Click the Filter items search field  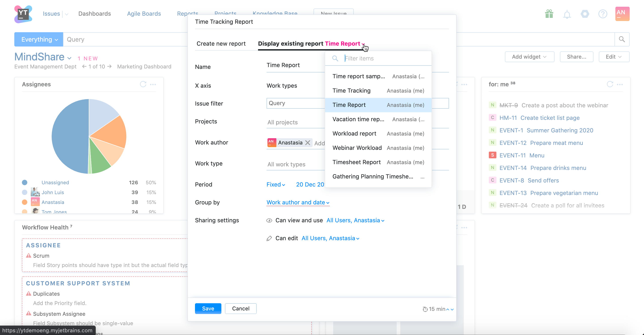(x=385, y=59)
